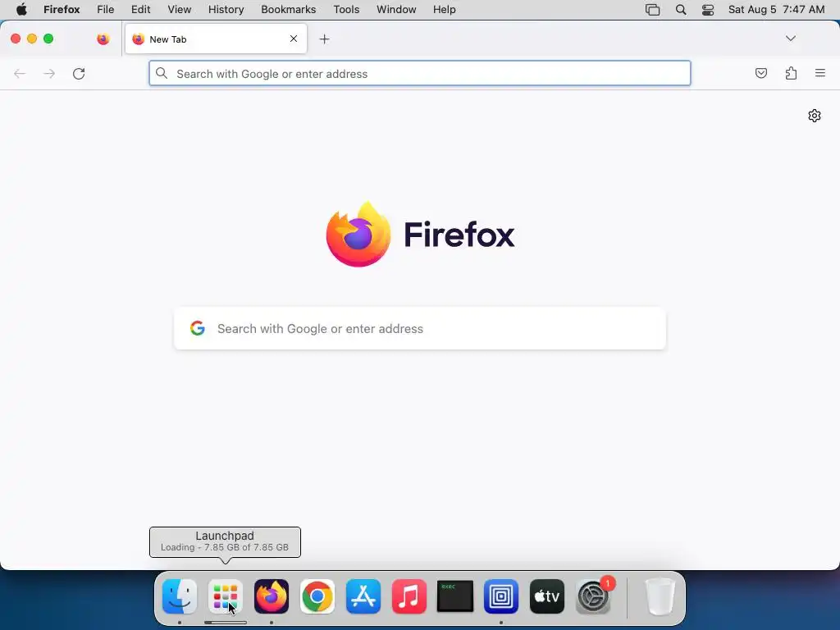Open the History menu

(x=226, y=10)
